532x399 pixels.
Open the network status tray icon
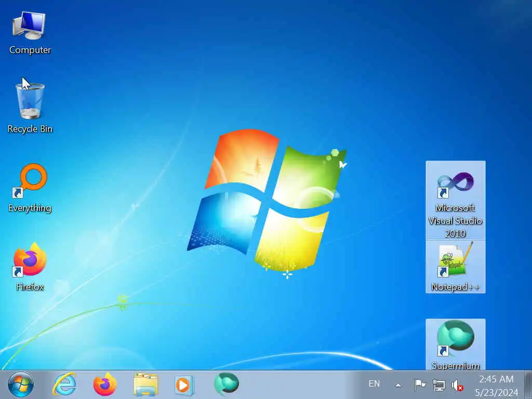click(x=438, y=385)
